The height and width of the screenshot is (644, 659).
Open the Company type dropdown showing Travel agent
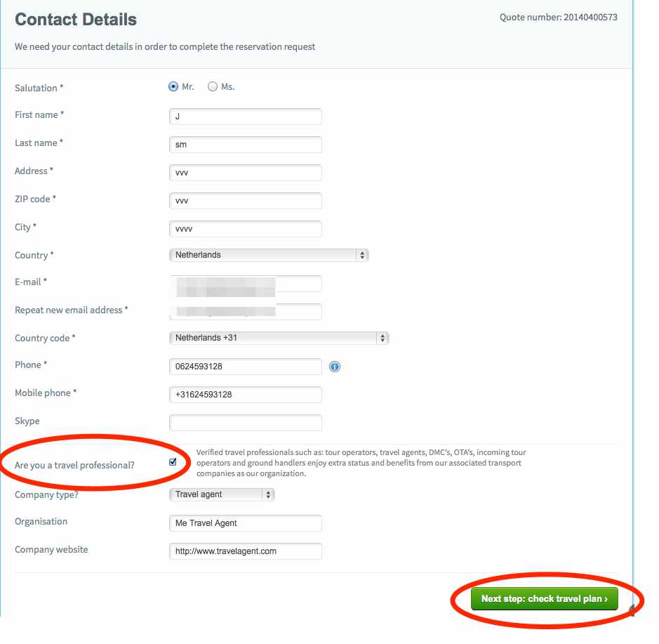pyautogui.click(x=221, y=494)
